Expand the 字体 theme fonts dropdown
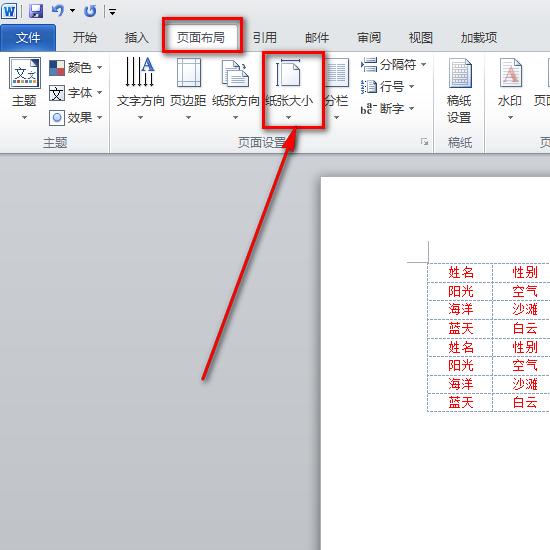 [x=76, y=93]
